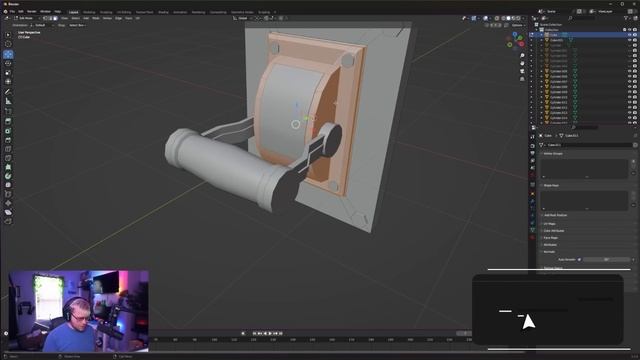Image resolution: width=640 pixels, height=360 pixels.
Task: Select the Rotate tool in toolbar
Action: coord(8,63)
